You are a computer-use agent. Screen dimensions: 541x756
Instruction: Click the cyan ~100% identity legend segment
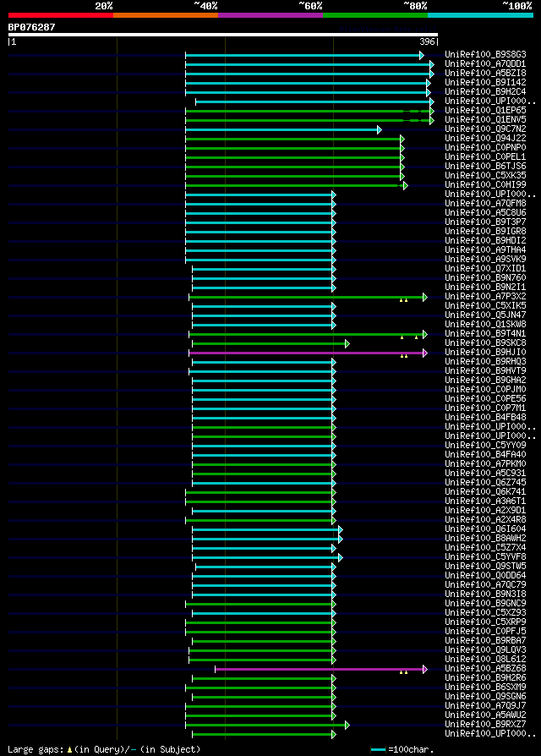480,15
